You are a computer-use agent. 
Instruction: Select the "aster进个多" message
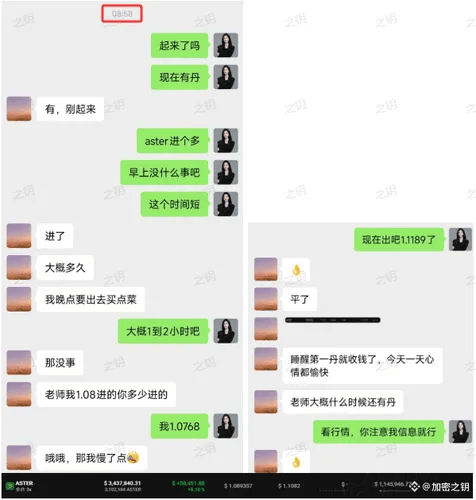(172, 141)
